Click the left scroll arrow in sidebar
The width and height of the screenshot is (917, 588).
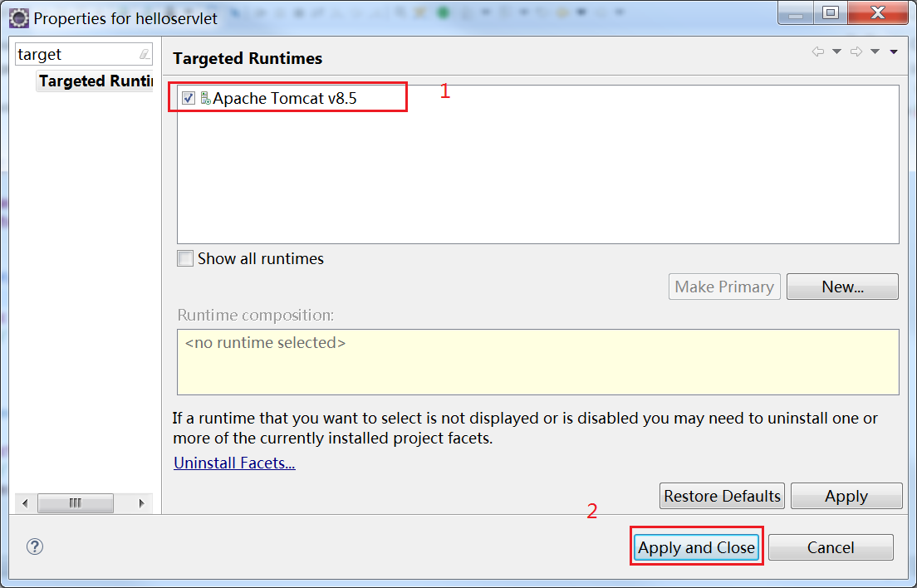pyautogui.click(x=25, y=503)
